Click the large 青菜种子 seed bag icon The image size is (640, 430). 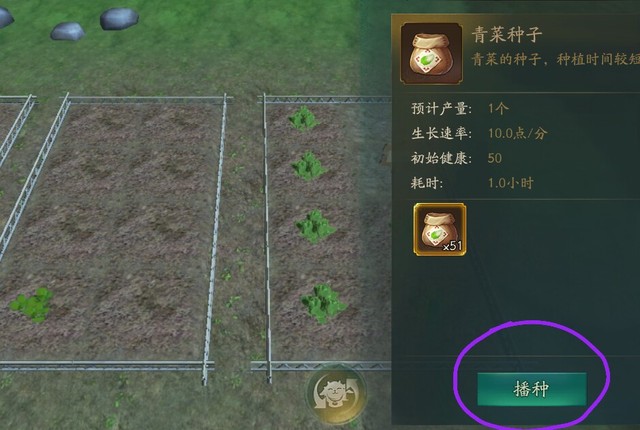[432, 53]
